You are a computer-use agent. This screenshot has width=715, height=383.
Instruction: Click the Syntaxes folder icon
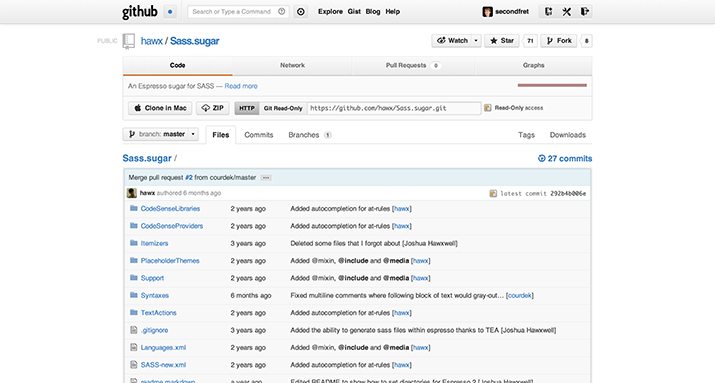coord(134,295)
